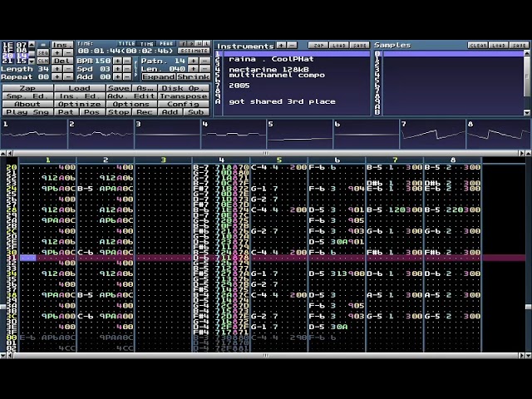Screen dimensions: 532x399
Task: Click LOAD in Instruments header
Action: tap(338, 45)
